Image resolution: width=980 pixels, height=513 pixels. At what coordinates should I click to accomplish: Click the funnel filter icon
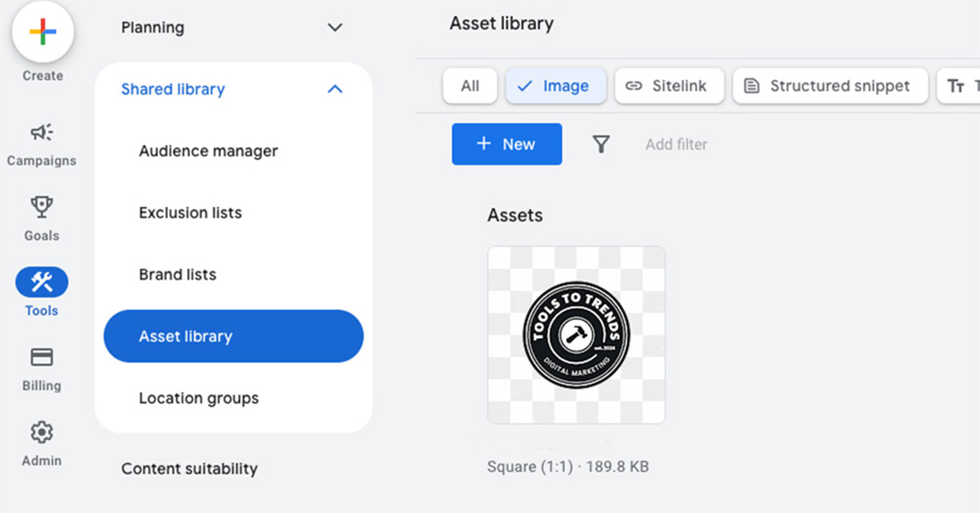click(601, 145)
